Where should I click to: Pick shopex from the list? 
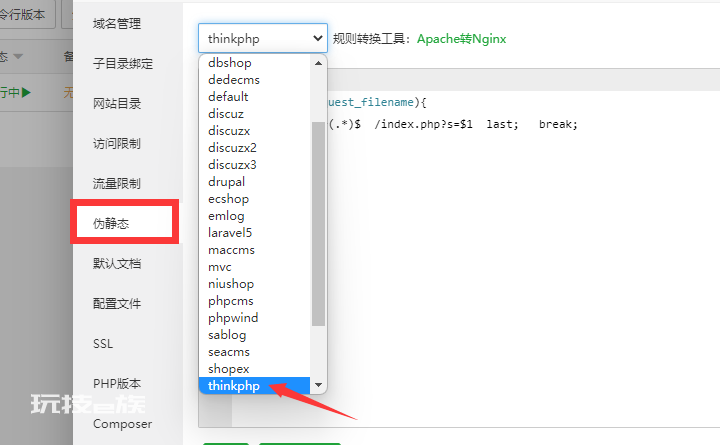(x=255, y=368)
